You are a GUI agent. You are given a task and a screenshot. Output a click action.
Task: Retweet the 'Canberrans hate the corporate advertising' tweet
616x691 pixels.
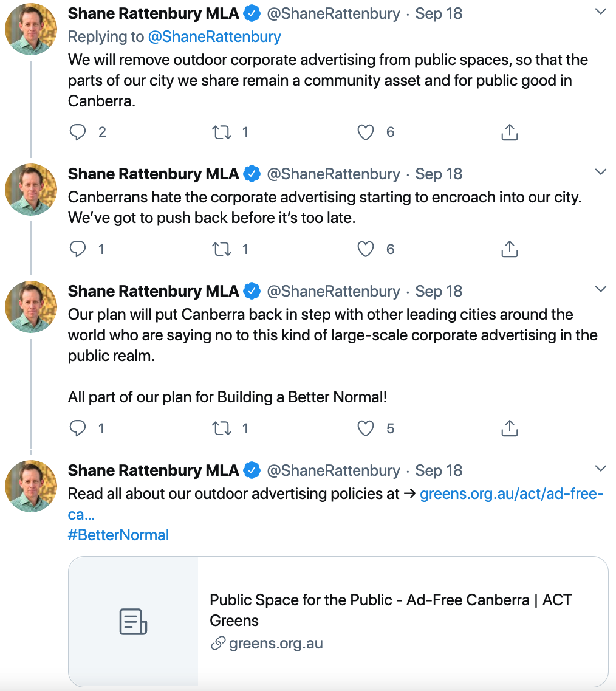tap(222, 249)
